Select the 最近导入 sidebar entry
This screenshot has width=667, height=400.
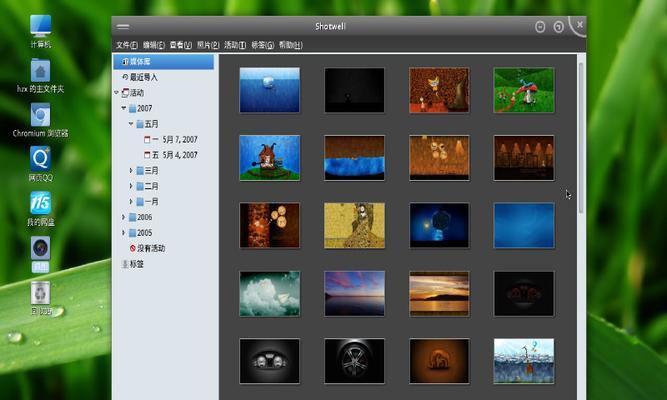pyautogui.click(x=164, y=77)
